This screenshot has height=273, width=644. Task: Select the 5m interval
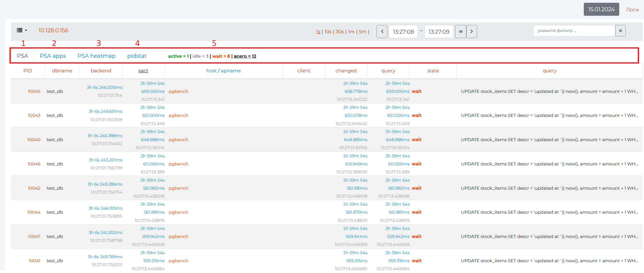click(x=363, y=32)
